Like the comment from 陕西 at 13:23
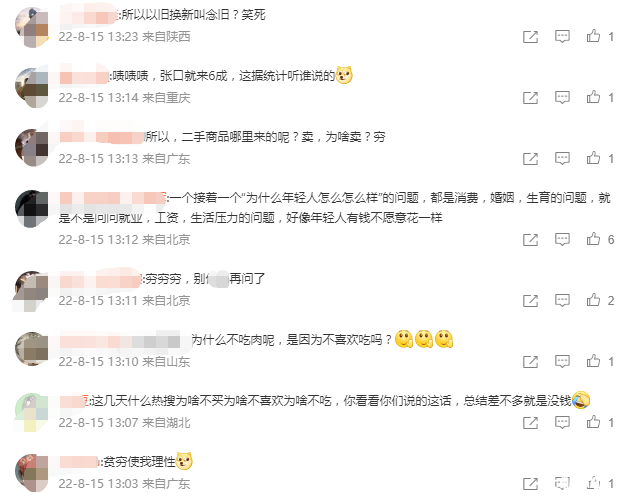Screen dimensions: 634x504 [593, 36]
